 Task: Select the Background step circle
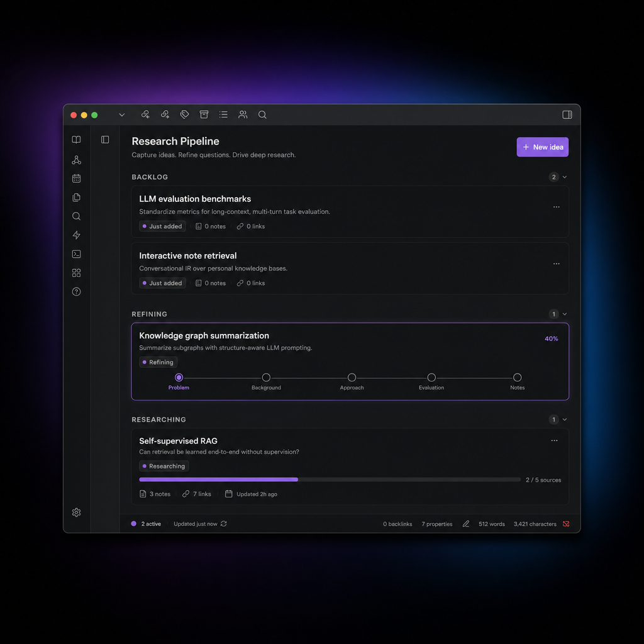click(x=266, y=377)
